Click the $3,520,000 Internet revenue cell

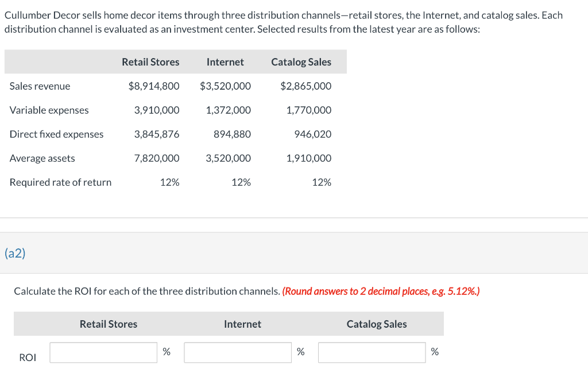pos(226,86)
